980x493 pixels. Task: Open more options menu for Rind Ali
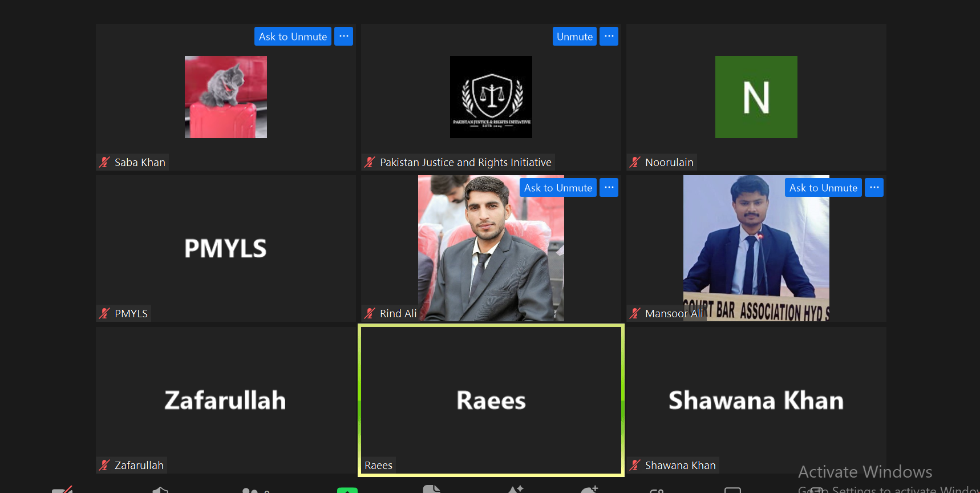(x=609, y=188)
